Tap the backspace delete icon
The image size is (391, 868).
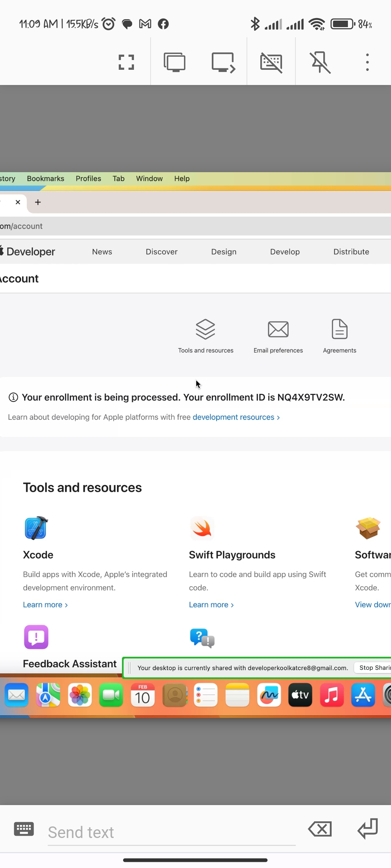pos(320,829)
